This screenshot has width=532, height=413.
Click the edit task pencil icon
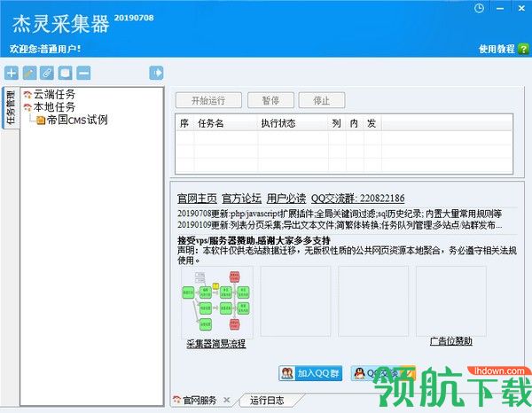point(29,73)
